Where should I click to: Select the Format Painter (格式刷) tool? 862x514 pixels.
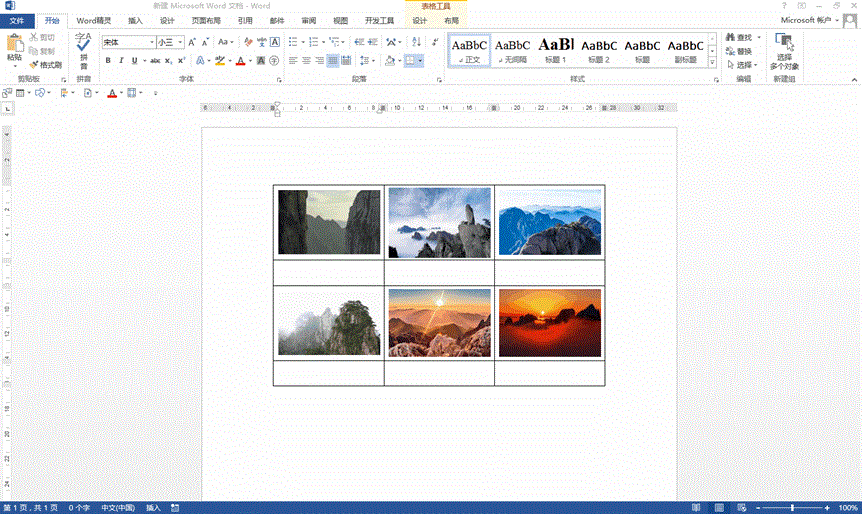[46, 65]
